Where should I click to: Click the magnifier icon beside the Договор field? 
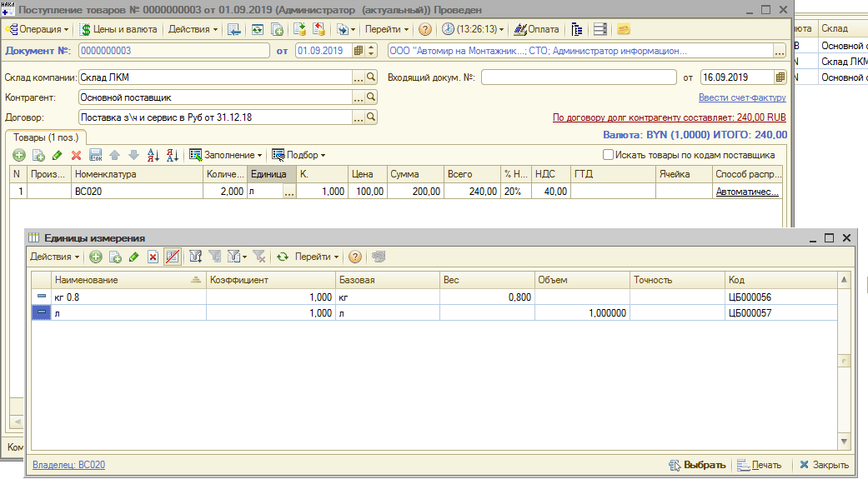coord(371,117)
